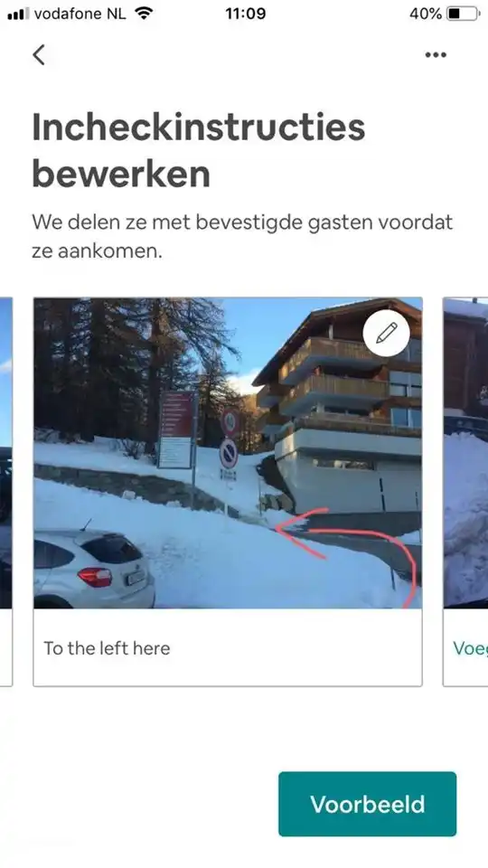Select the 'To the left here' caption field
The image size is (488, 868).
(228, 647)
